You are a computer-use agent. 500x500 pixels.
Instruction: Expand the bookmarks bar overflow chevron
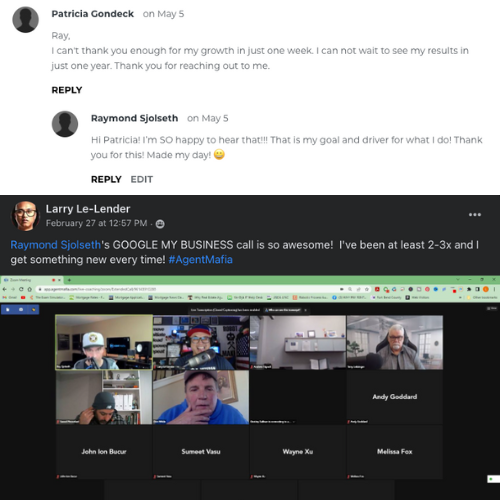point(460,297)
